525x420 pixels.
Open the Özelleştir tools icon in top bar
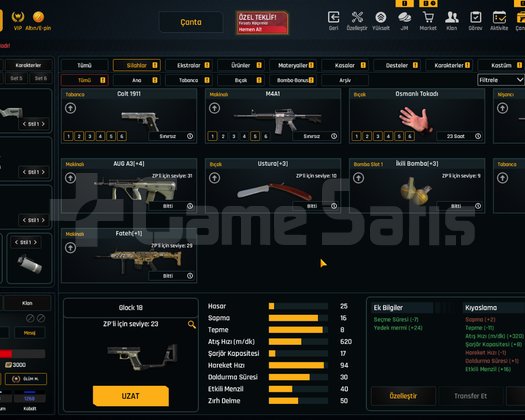coord(357,17)
